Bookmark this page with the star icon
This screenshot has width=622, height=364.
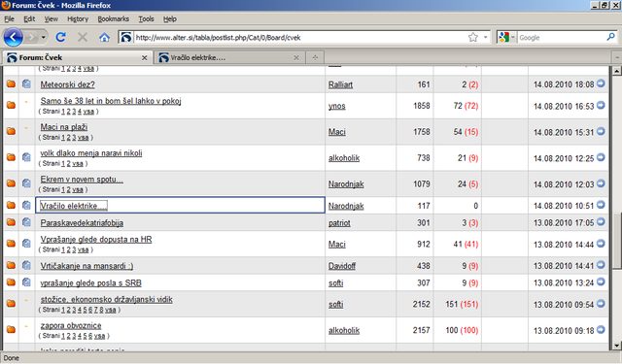coord(473,37)
